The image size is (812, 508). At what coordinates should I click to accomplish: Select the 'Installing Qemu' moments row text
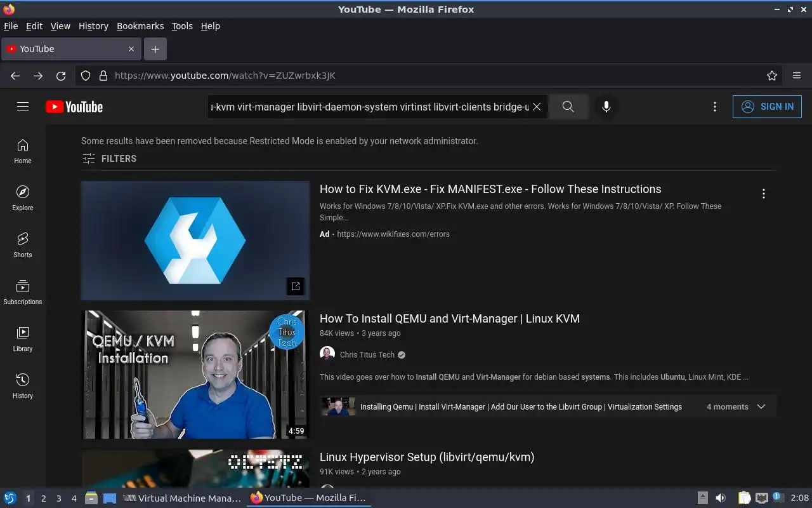coord(521,407)
